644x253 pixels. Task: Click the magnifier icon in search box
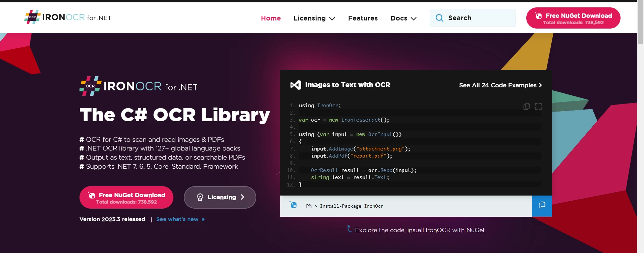click(439, 18)
